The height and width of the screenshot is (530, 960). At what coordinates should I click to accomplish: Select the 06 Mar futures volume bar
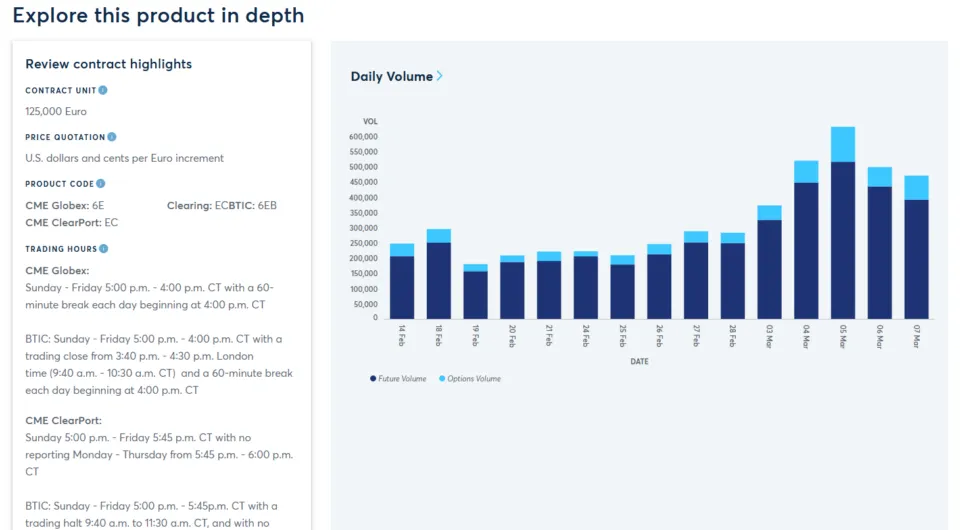pyautogui.click(x=879, y=252)
